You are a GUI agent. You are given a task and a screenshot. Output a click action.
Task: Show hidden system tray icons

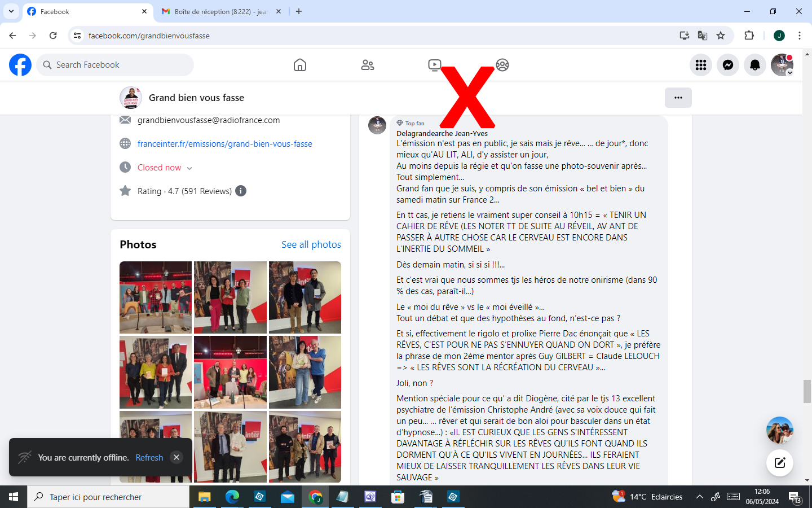[x=700, y=497]
